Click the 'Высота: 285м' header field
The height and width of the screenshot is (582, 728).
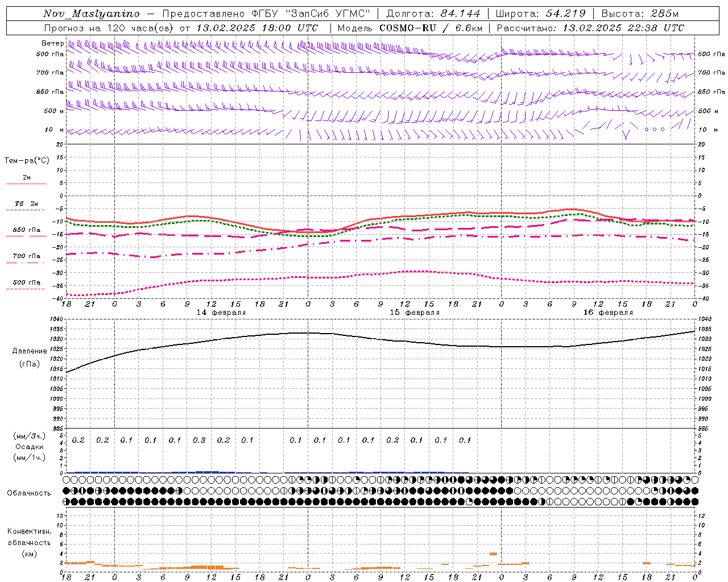pyautogui.click(x=640, y=14)
